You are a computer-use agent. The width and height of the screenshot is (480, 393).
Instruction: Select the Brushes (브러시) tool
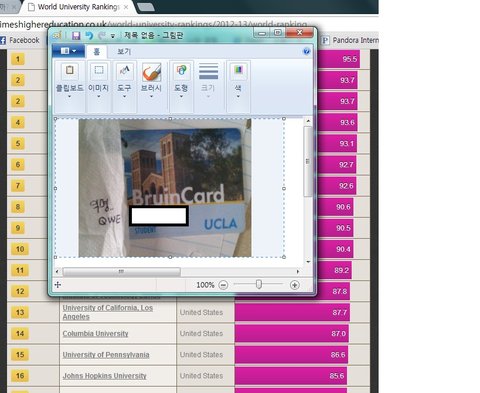(152, 72)
